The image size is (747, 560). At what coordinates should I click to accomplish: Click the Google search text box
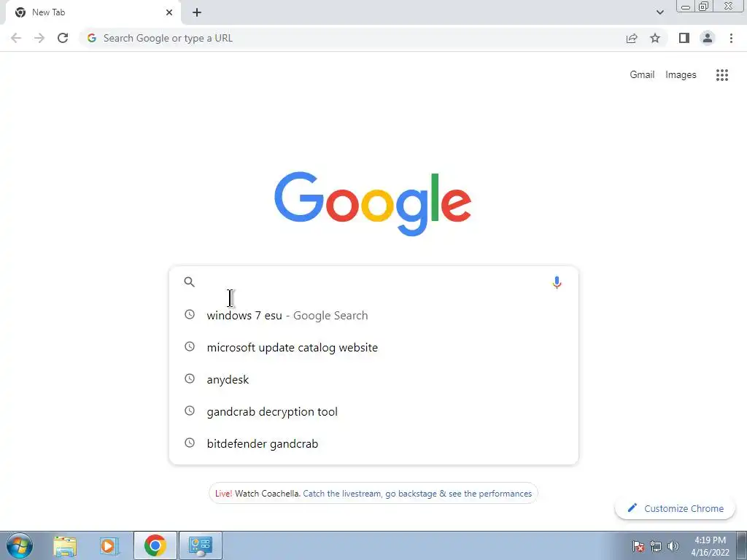pyautogui.click(x=373, y=282)
